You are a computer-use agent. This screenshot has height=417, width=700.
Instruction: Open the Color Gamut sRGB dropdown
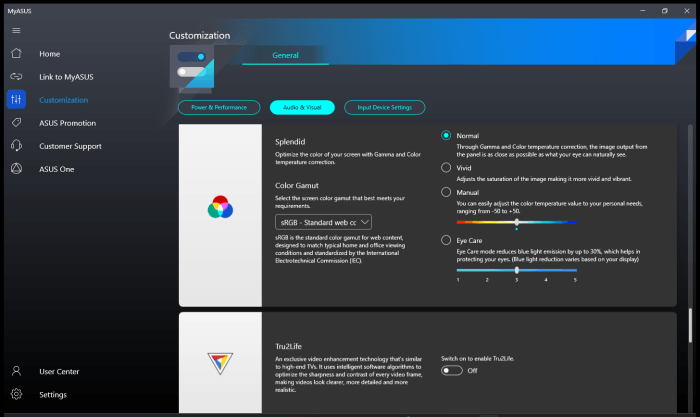tap(323, 222)
